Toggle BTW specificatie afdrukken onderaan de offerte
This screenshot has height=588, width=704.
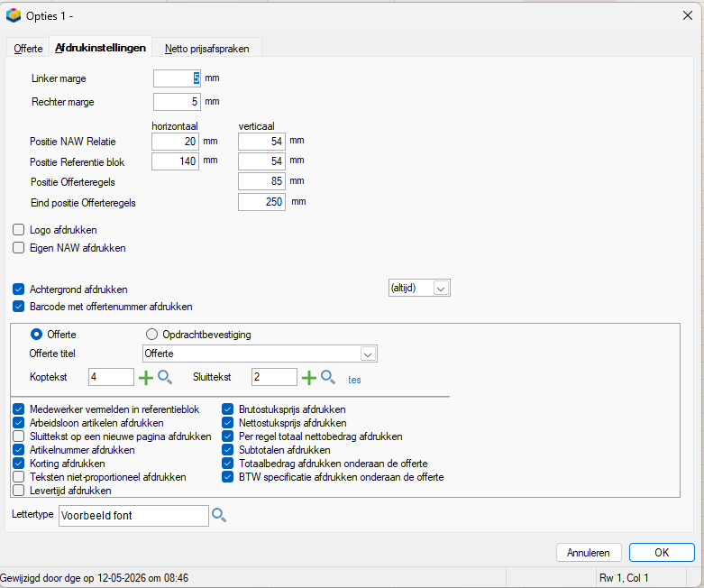228,476
